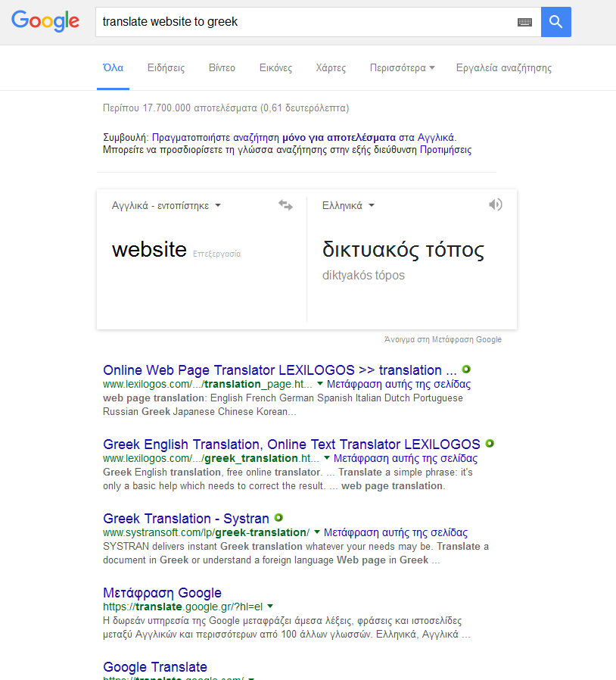Expand arrow next to lexilogos greek_translation URL
The image size is (616, 680).
(x=327, y=458)
